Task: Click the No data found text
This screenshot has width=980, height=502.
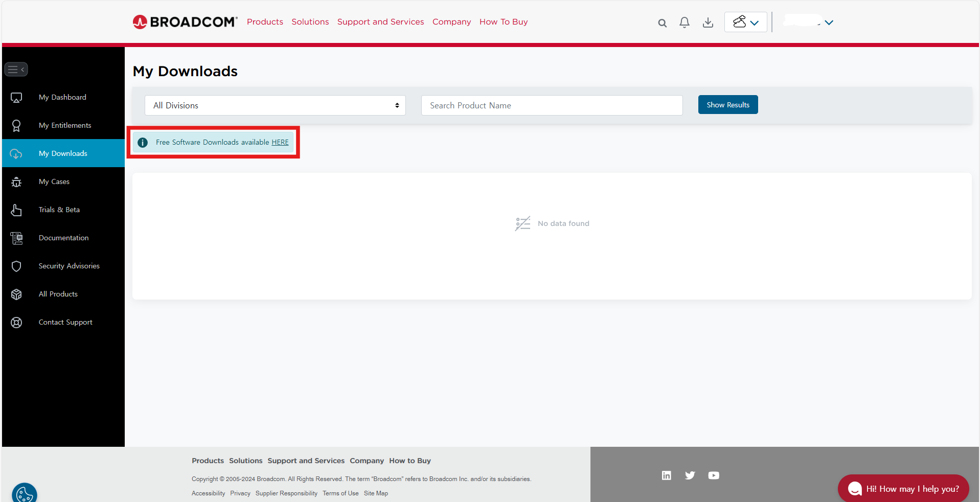Action: (x=563, y=223)
